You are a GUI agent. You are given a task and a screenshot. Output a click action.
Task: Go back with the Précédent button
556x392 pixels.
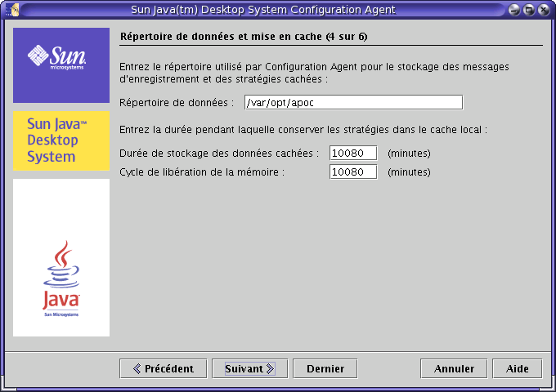[163, 368]
